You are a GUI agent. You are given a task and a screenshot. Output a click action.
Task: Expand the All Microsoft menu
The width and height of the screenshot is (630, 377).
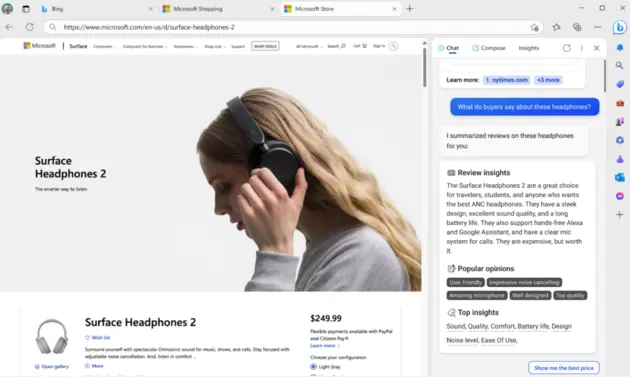(x=309, y=46)
